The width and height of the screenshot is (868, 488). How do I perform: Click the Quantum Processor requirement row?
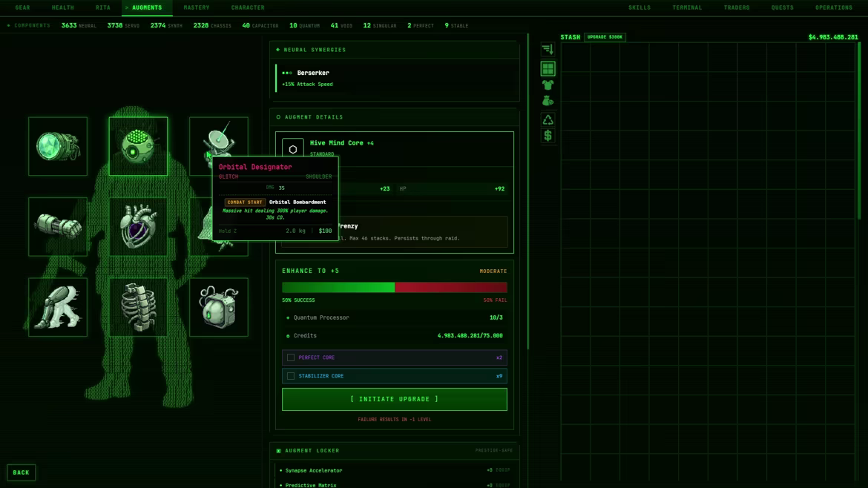[x=394, y=317]
